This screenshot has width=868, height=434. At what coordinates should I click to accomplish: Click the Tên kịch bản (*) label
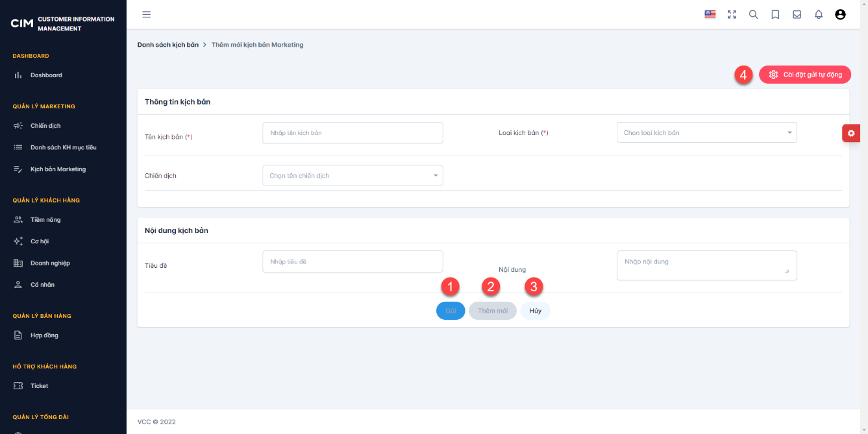(169, 137)
